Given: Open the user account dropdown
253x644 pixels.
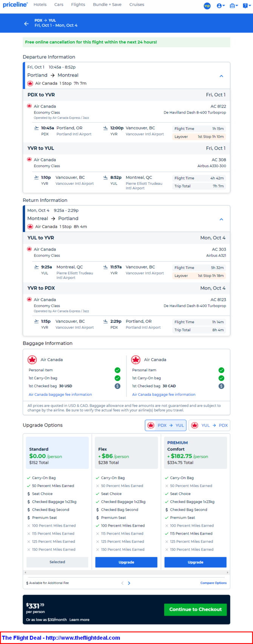Looking at the screenshot, I should click(221, 6).
